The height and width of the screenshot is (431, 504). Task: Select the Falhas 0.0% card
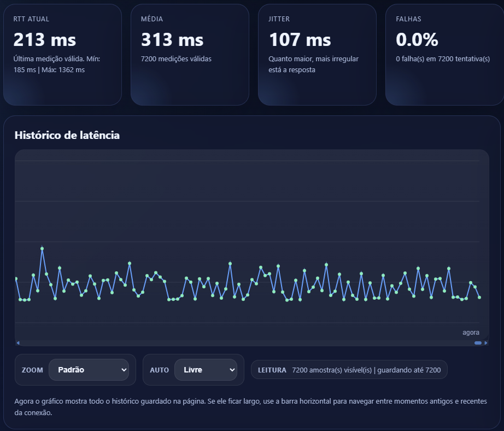point(444,55)
